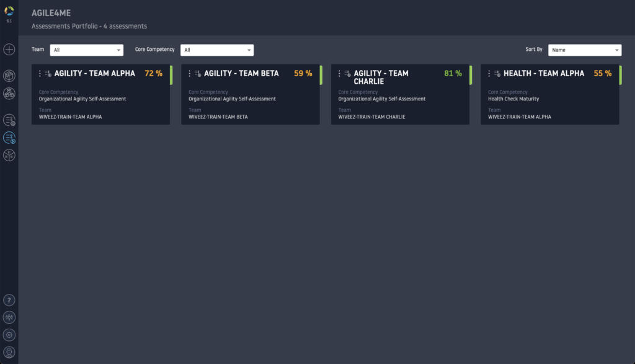Select the Agility - Team Charlie card title
The height and width of the screenshot is (364, 635).
pyautogui.click(x=381, y=77)
